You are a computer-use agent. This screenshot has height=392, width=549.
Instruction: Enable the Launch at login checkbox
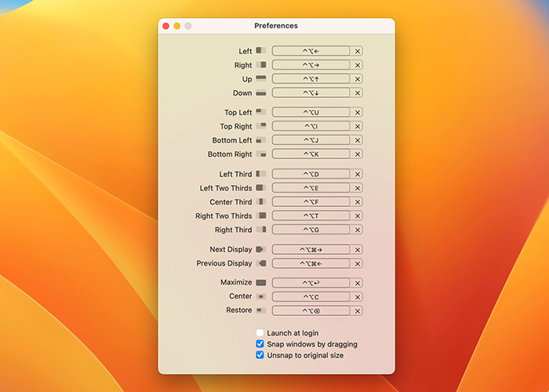coord(260,332)
